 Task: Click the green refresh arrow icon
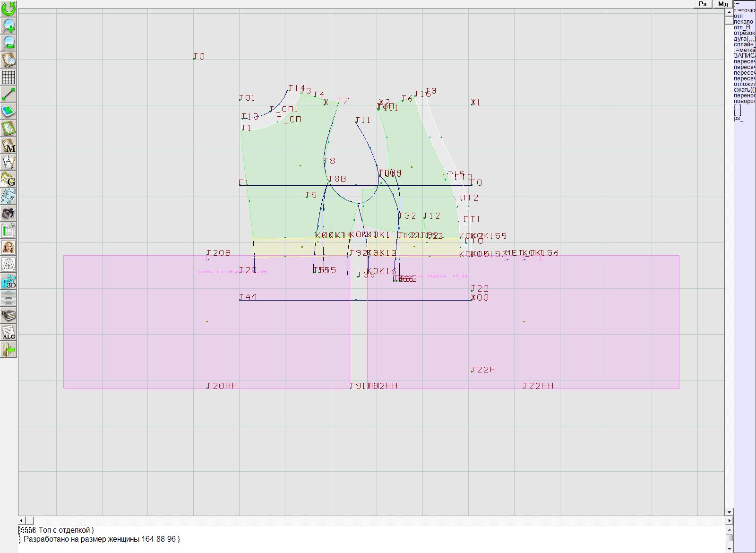(x=9, y=9)
